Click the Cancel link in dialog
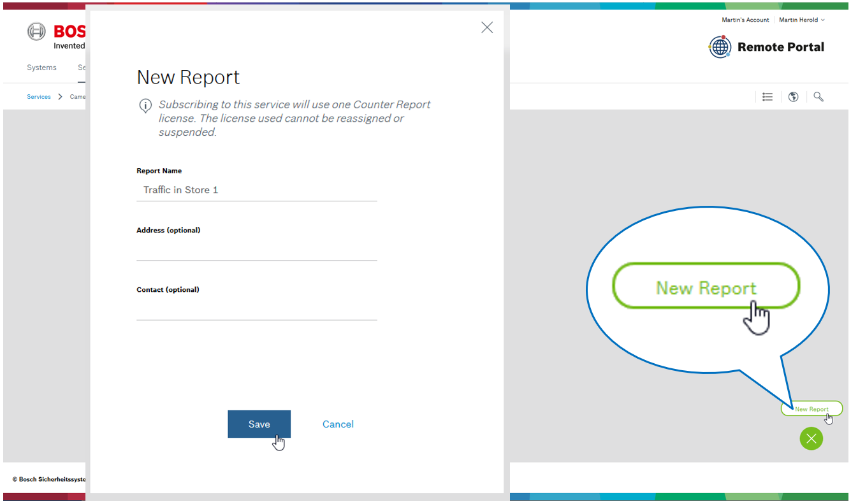 coord(338,424)
